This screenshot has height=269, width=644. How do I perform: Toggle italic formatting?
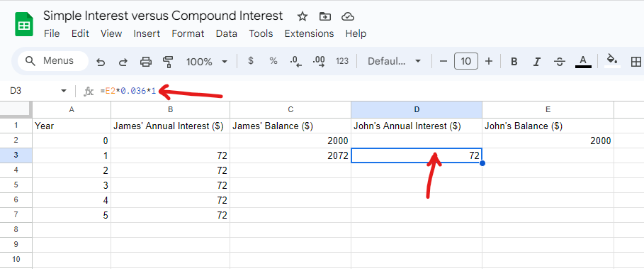(x=536, y=62)
